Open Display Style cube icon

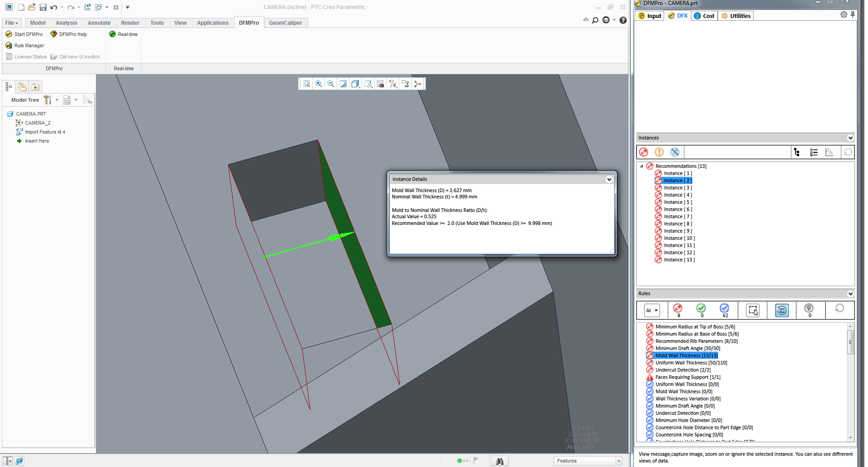(356, 84)
